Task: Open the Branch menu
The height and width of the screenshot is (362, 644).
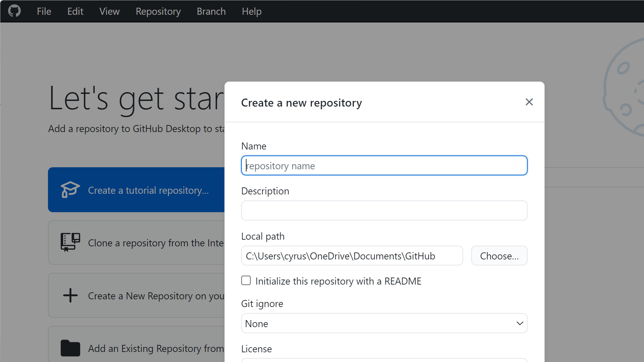Action: pos(211,11)
